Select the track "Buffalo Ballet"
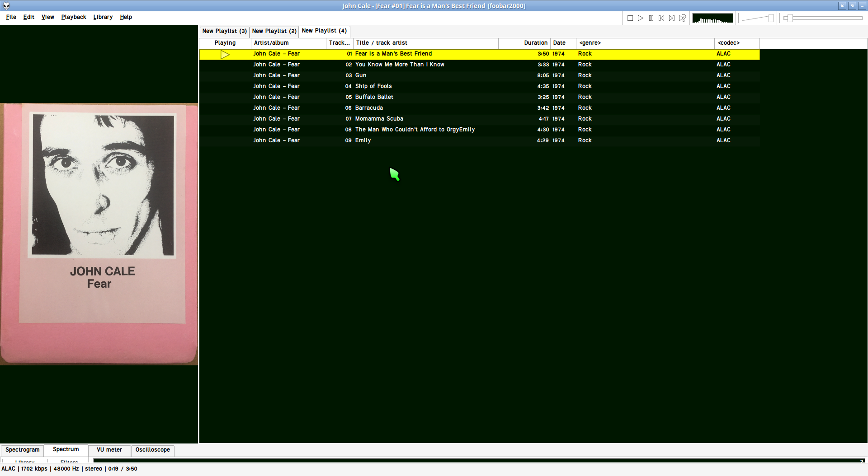The width and height of the screenshot is (868, 476). pyautogui.click(x=479, y=97)
